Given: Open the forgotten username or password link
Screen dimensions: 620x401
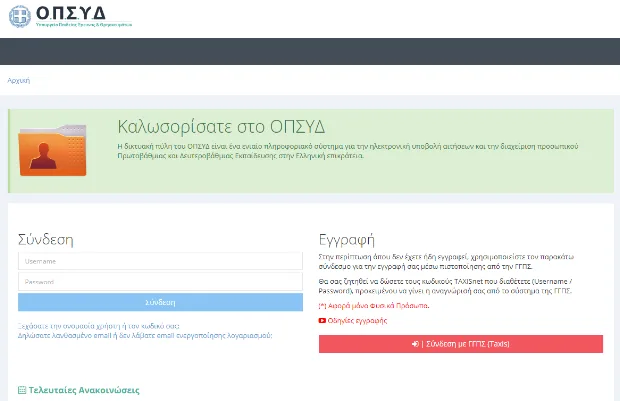Looking at the screenshot, I should (x=98, y=326).
